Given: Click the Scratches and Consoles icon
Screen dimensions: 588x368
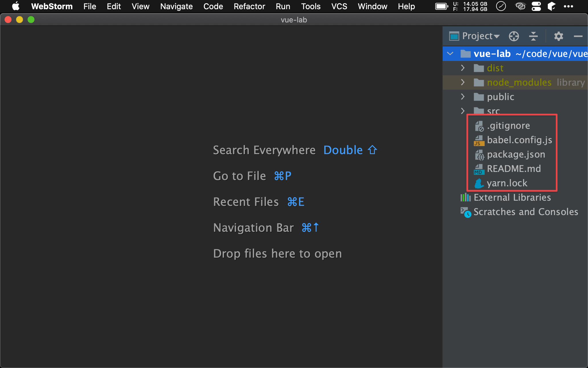Looking at the screenshot, I should (x=466, y=212).
